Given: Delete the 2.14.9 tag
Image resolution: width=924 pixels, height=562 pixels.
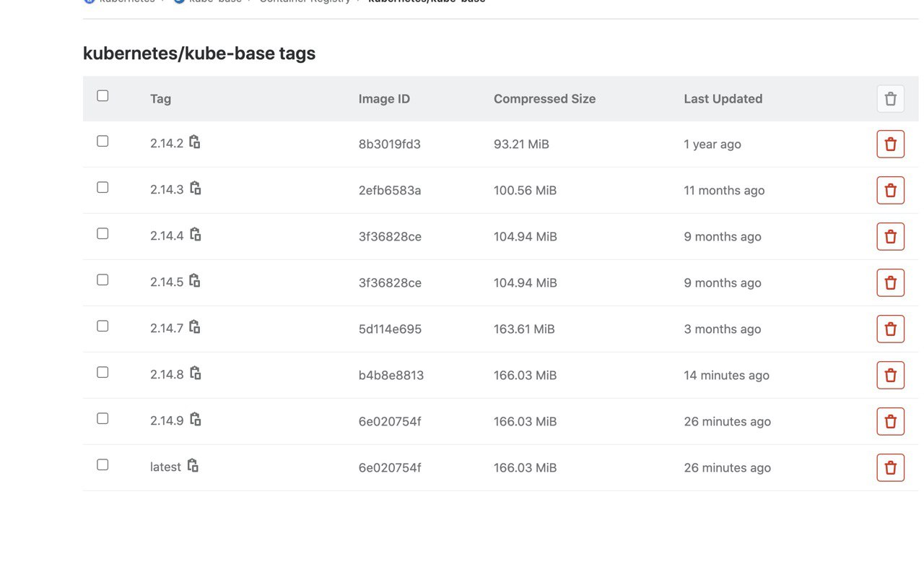Looking at the screenshot, I should pos(890,421).
